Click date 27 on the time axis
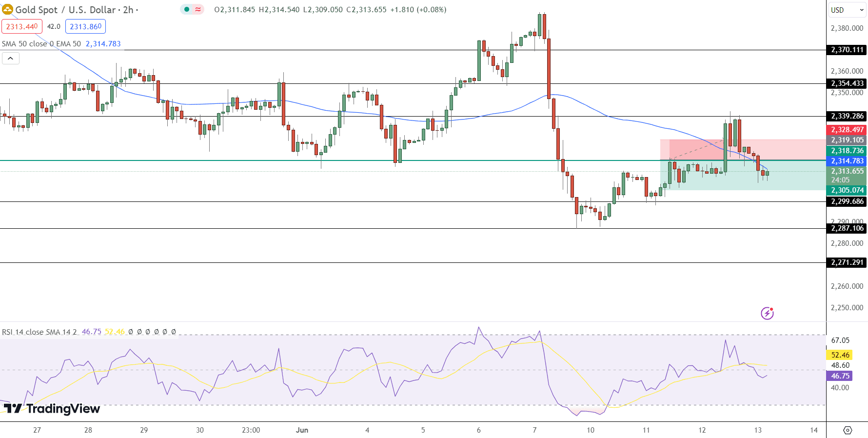The image size is (868, 438). [37, 430]
